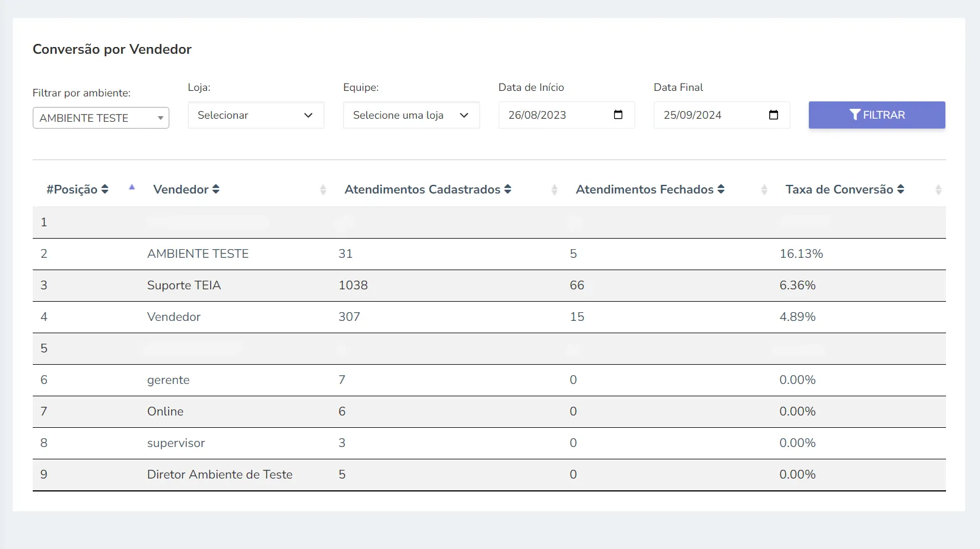Image resolution: width=980 pixels, height=549 pixels.
Task: Select the Suporte TEIA vendor cell
Action: tap(184, 285)
